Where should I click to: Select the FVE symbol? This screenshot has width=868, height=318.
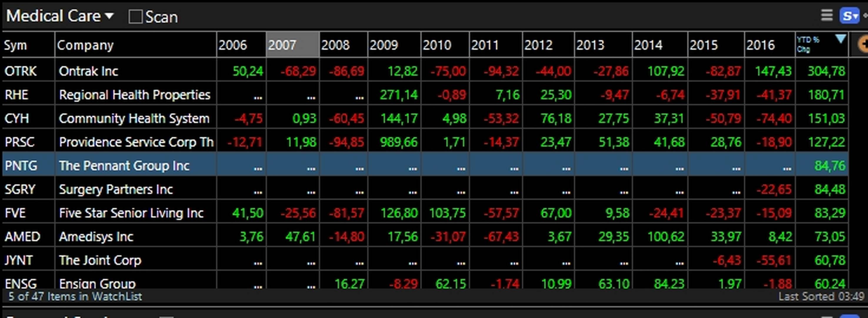[x=15, y=213]
